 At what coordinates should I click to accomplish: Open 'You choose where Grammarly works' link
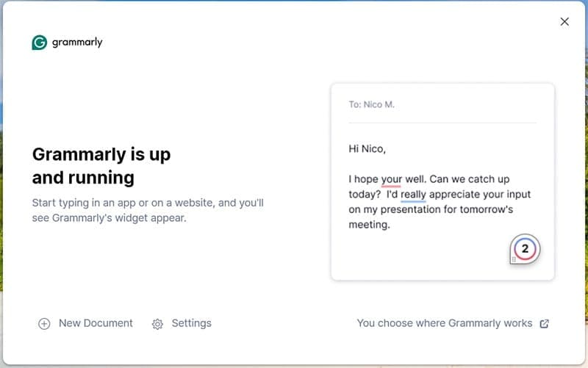tap(444, 323)
